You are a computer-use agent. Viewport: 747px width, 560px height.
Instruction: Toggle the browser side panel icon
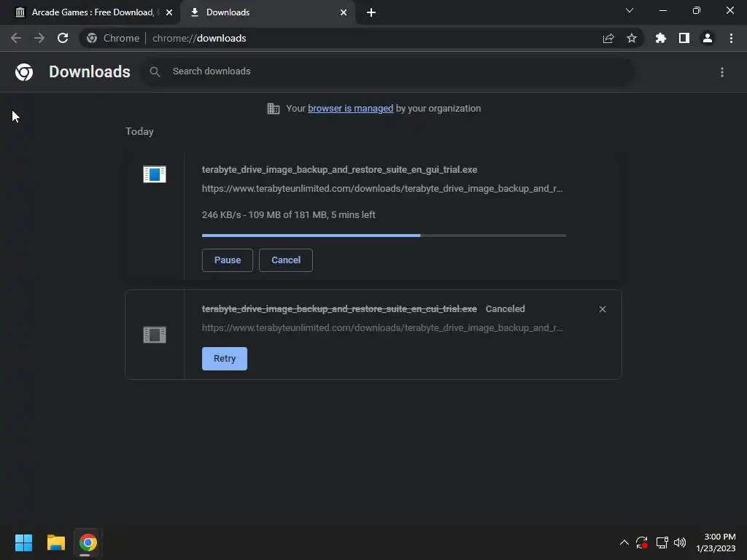(x=684, y=38)
